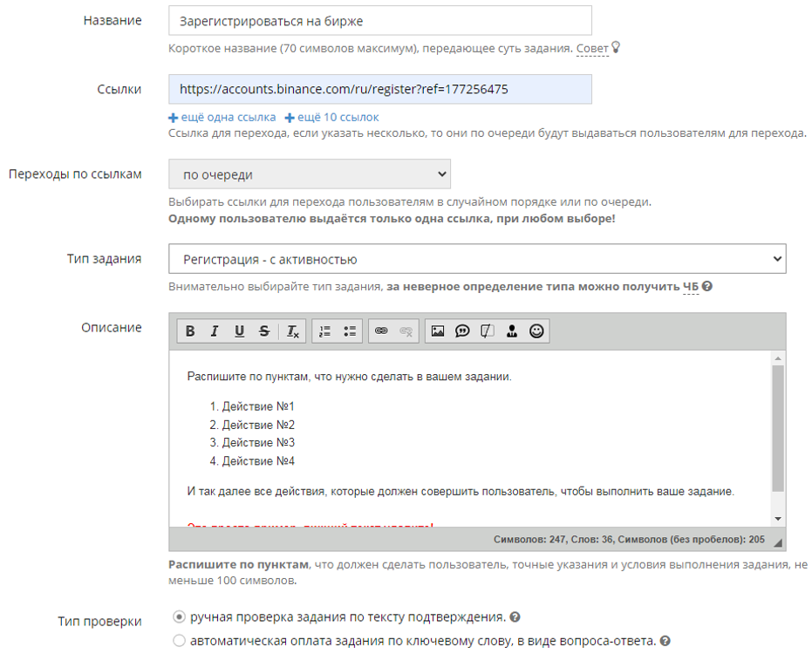Click the description editor scrollbar up arrow
This screenshot has height=654, width=812.
[x=778, y=358]
